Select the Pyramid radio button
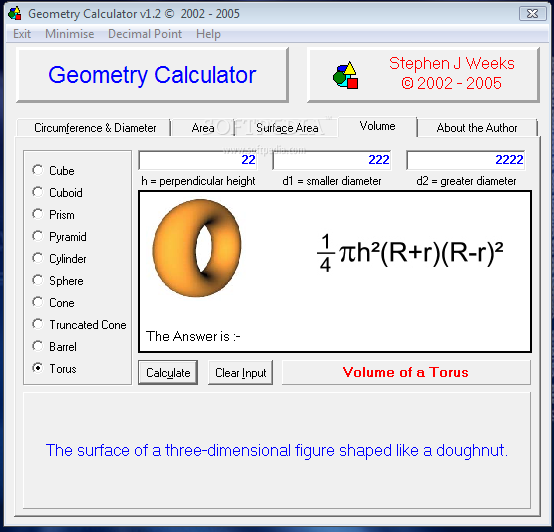 pyautogui.click(x=37, y=236)
